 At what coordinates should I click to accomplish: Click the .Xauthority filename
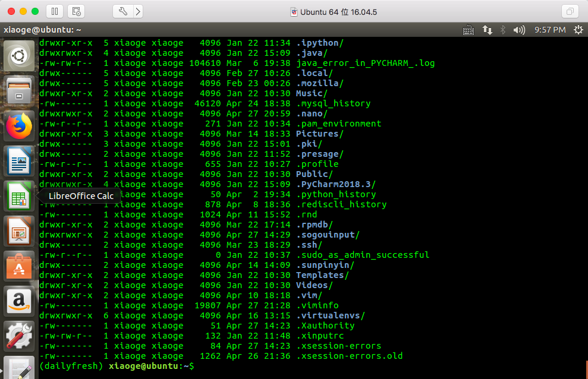coord(325,326)
